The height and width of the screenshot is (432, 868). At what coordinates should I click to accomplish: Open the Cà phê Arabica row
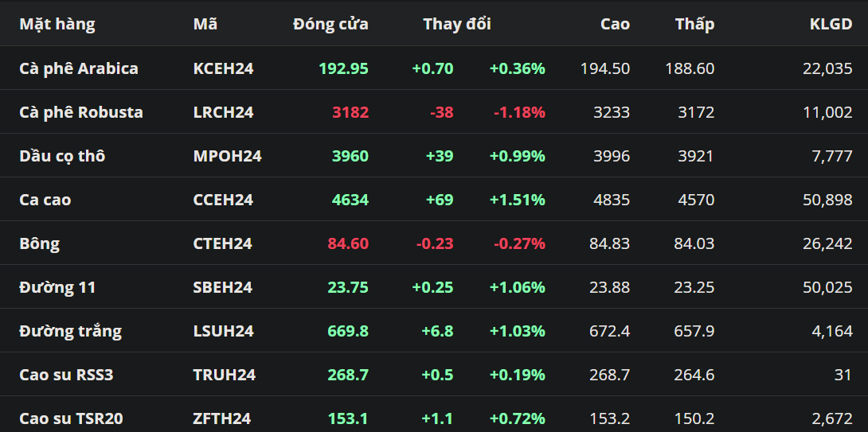click(79, 68)
